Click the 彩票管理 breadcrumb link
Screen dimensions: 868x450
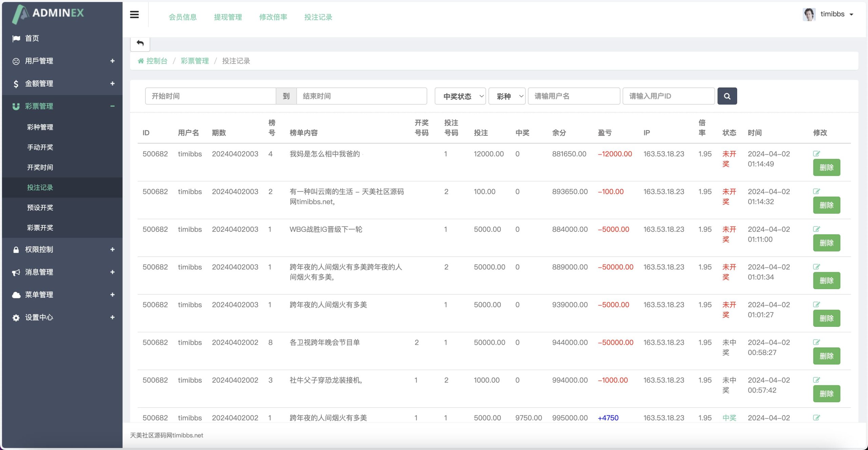coord(195,61)
